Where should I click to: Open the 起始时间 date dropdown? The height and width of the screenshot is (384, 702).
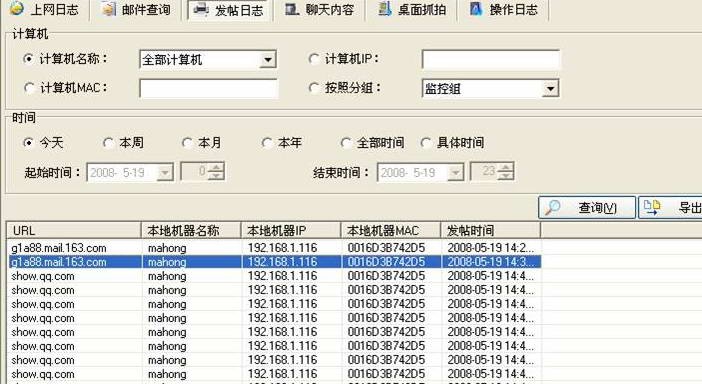tap(165, 172)
